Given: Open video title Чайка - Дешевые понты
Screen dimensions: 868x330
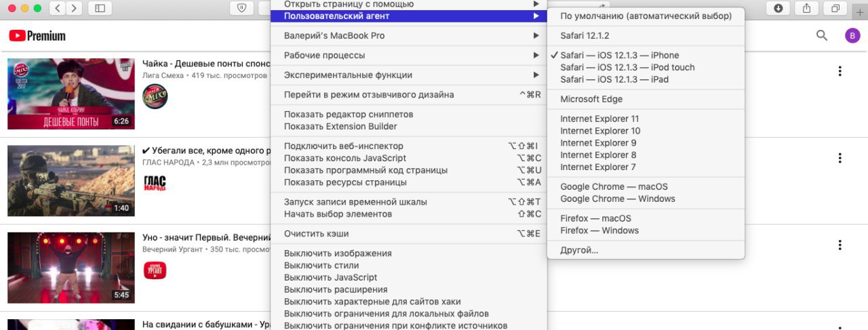Looking at the screenshot, I should (206, 64).
